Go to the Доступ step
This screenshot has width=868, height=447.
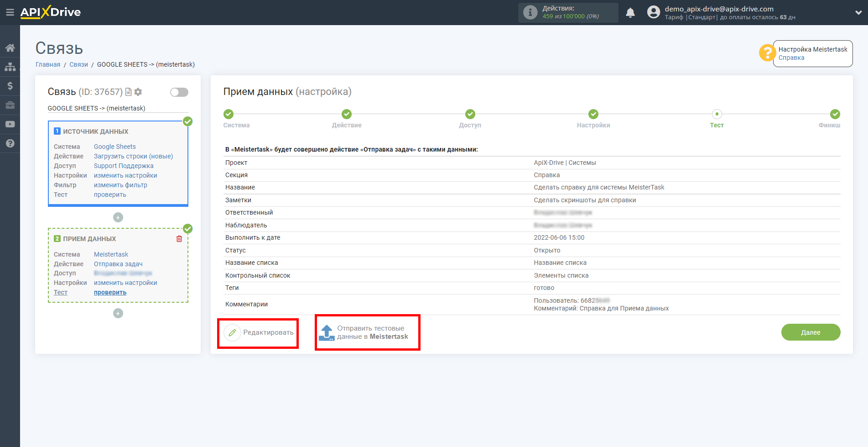pos(470,114)
